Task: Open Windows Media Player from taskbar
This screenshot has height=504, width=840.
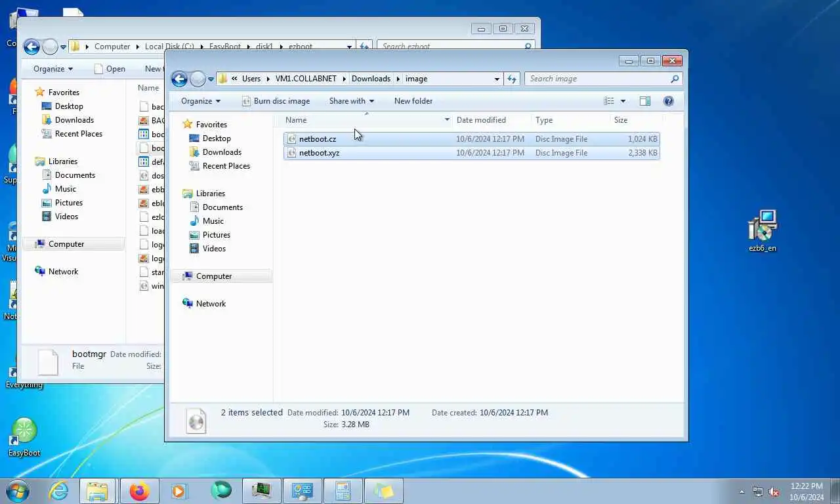Action: tap(178, 491)
